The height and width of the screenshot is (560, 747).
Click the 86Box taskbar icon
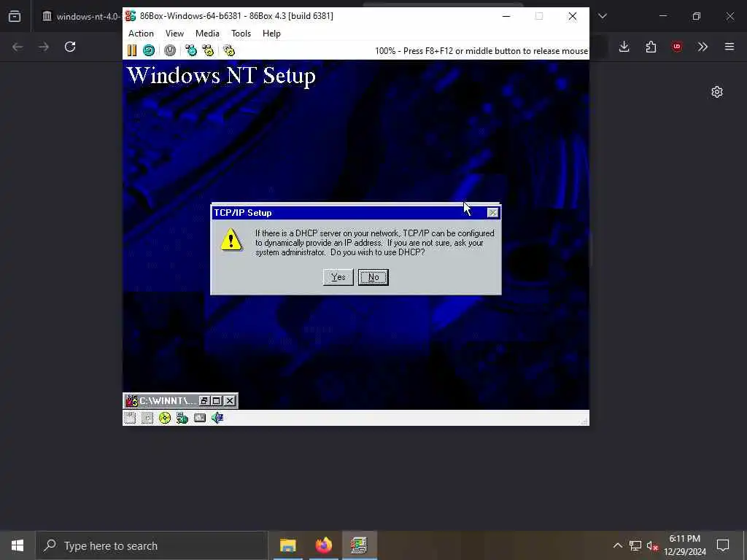tap(359, 545)
